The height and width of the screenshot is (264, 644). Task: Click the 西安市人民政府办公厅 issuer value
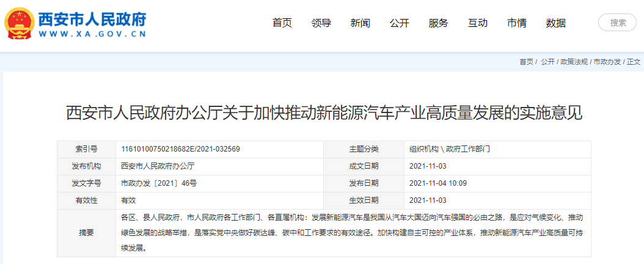coord(157,167)
